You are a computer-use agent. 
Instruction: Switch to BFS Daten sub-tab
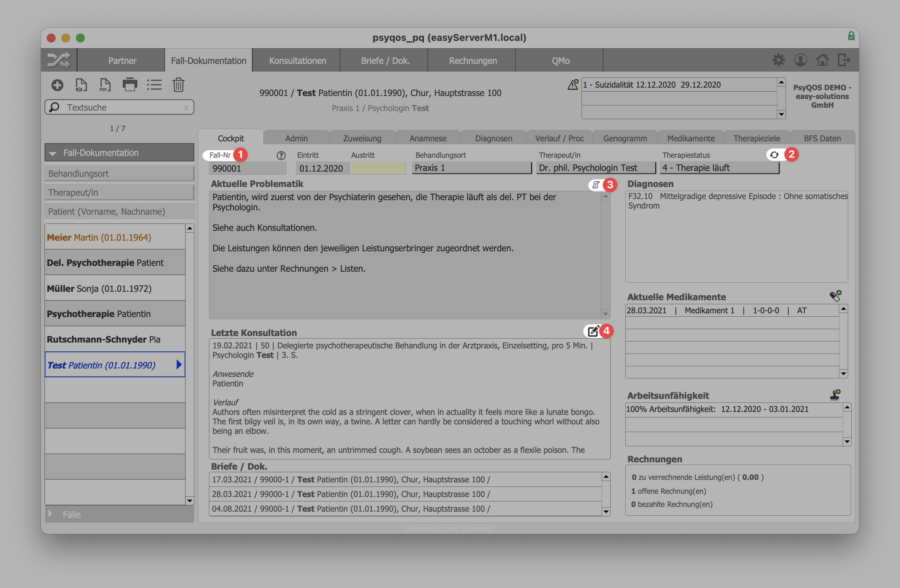822,138
